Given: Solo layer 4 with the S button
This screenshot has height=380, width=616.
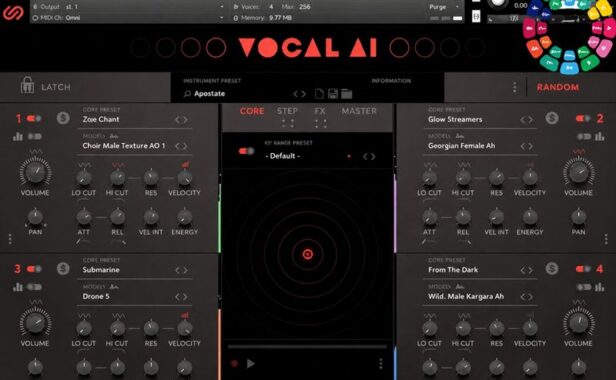Looking at the screenshot, I should click(552, 269).
